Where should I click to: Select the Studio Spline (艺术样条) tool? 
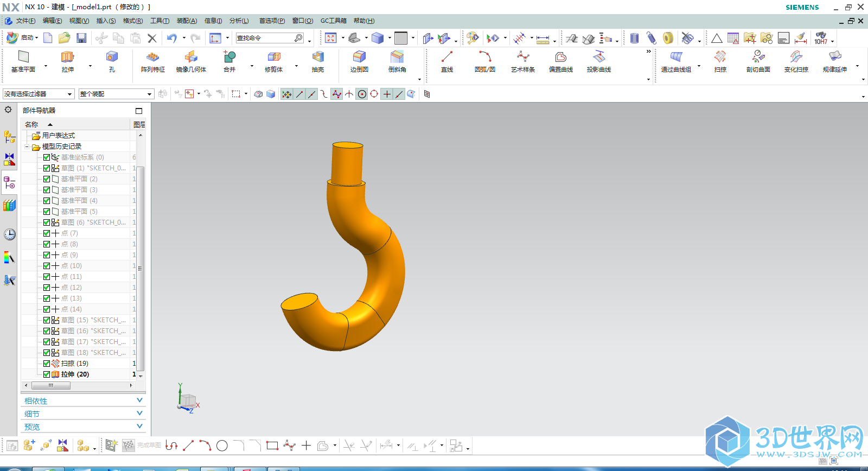(523, 61)
